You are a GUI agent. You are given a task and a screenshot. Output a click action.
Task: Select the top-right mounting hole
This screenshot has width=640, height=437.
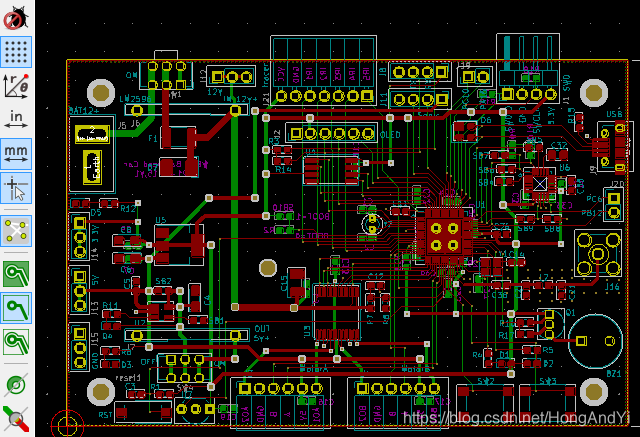pyautogui.click(x=593, y=93)
